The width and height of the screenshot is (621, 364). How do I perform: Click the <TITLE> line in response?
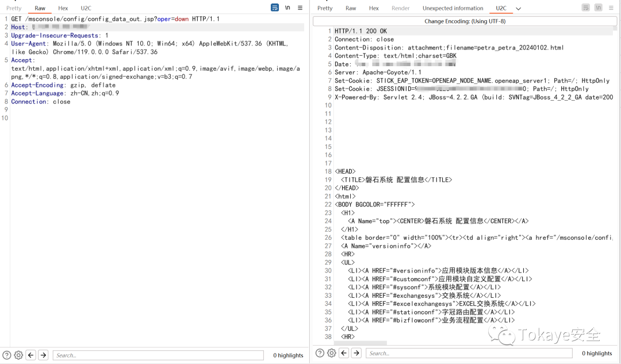pos(396,180)
